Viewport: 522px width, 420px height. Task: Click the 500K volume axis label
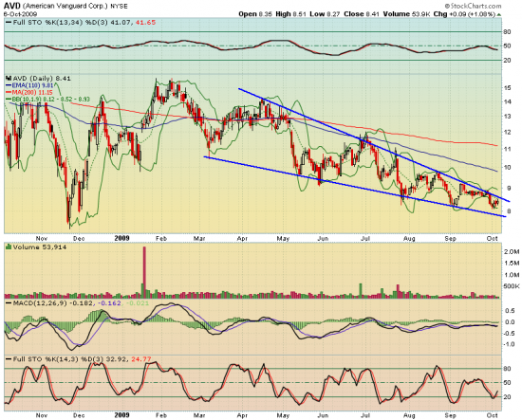coord(512,286)
